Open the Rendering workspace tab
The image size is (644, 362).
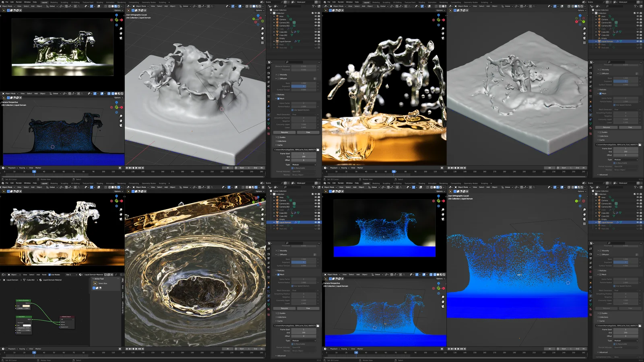tap(121, 2)
